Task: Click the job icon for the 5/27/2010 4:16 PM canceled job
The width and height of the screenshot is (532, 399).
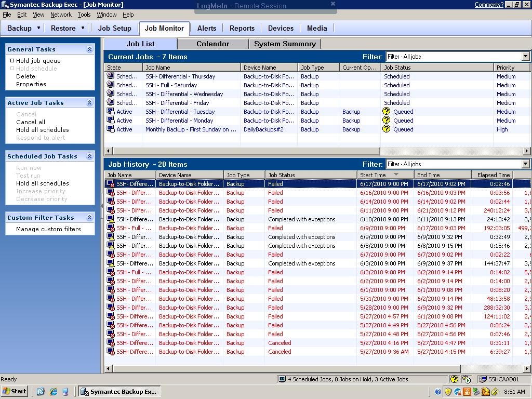Action: click(x=110, y=342)
